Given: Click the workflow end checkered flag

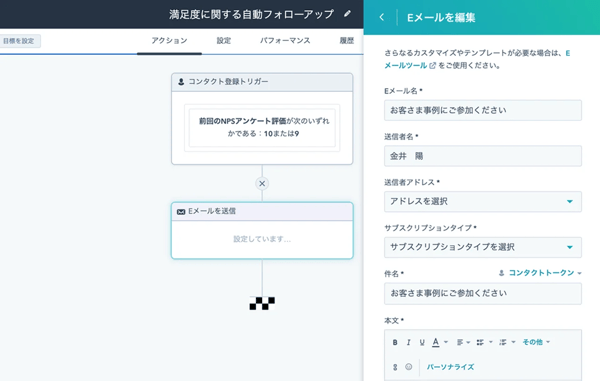Looking at the screenshot, I should click(x=262, y=303).
